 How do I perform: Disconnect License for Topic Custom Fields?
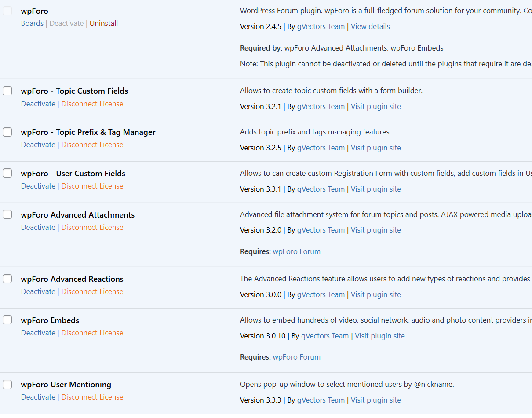[x=92, y=104]
